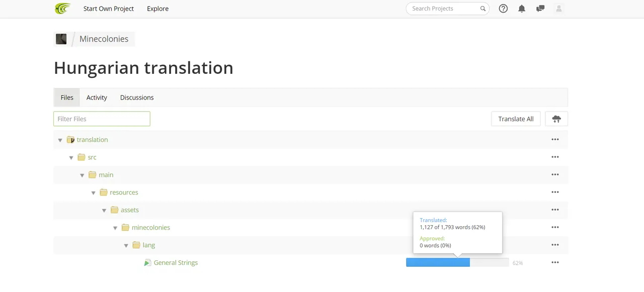This screenshot has height=292, width=644.
Task: Click the resources folder icon
Action: (x=104, y=192)
